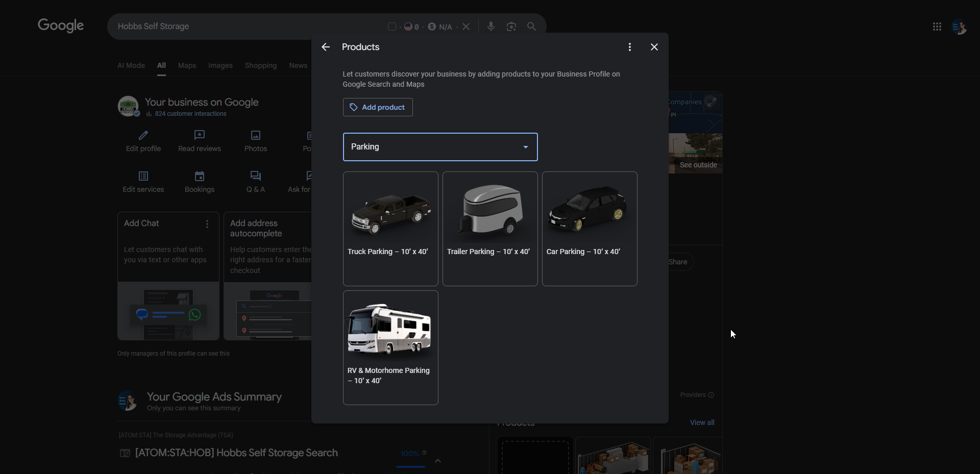
Task: Select the All search tab
Action: point(161,65)
